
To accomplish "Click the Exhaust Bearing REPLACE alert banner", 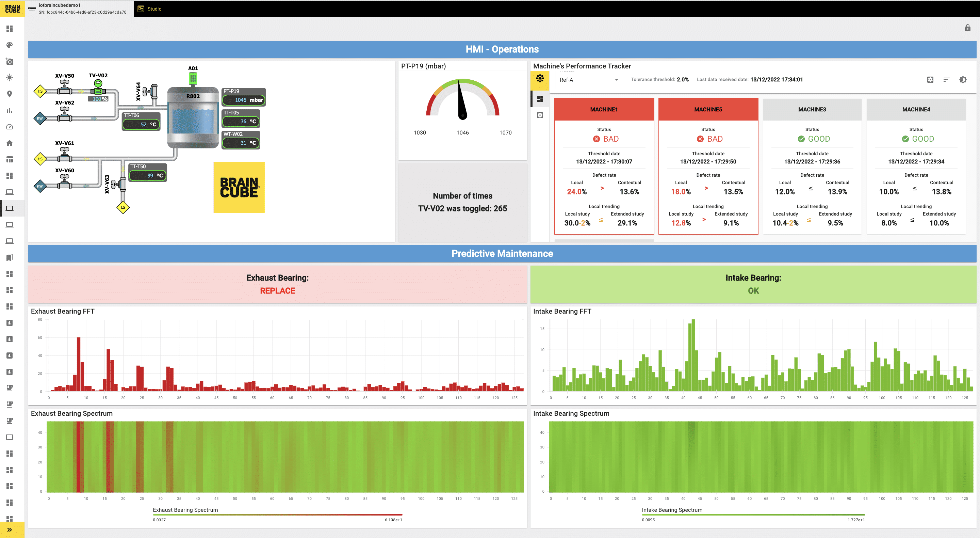I will [277, 284].
